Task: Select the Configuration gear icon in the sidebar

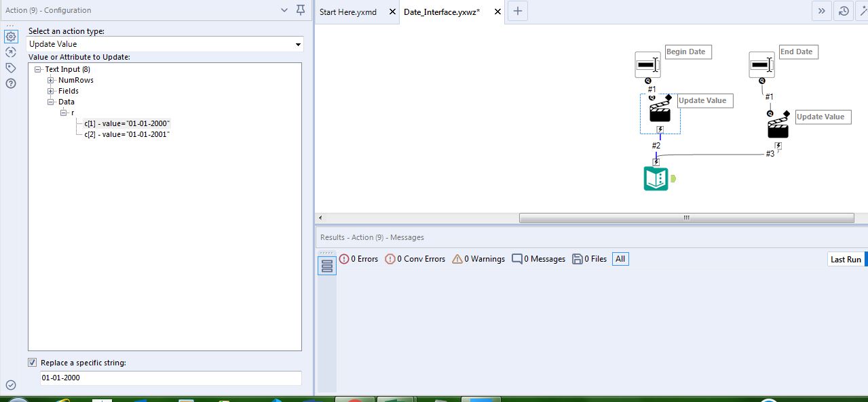Action: (x=10, y=36)
